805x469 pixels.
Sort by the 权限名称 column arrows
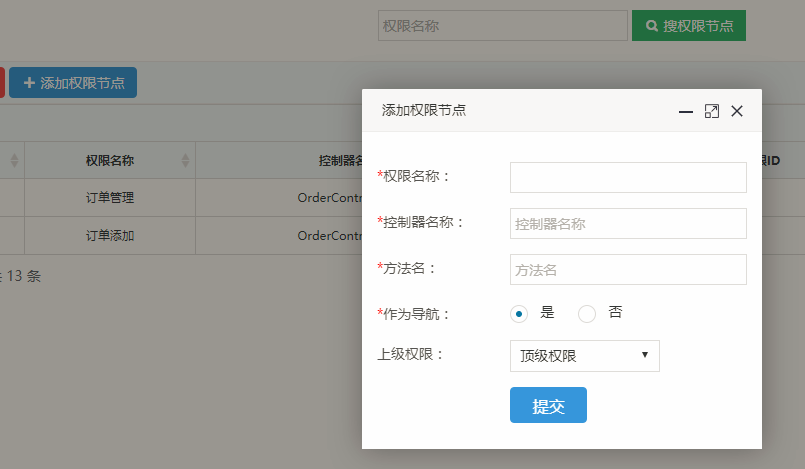tap(185, 160)
